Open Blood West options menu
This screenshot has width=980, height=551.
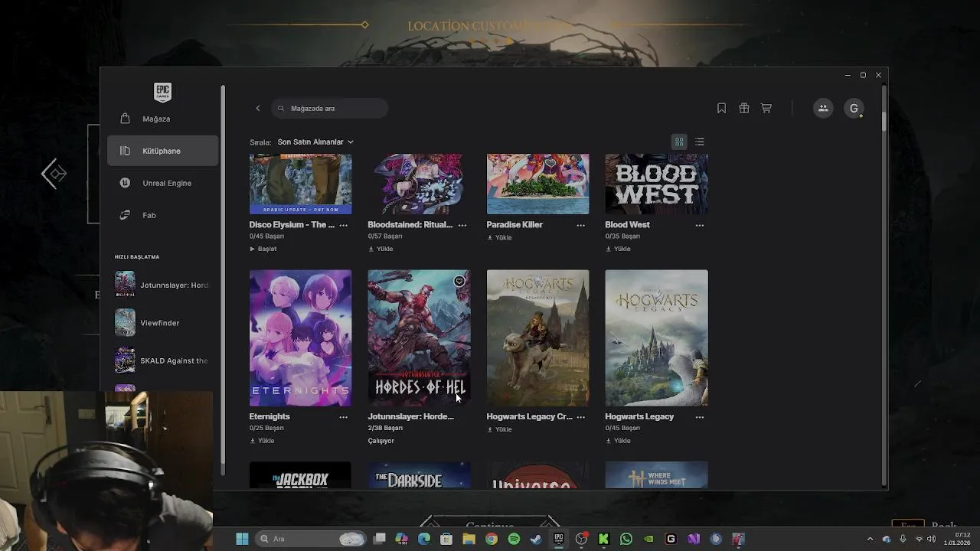pos(700,225)
